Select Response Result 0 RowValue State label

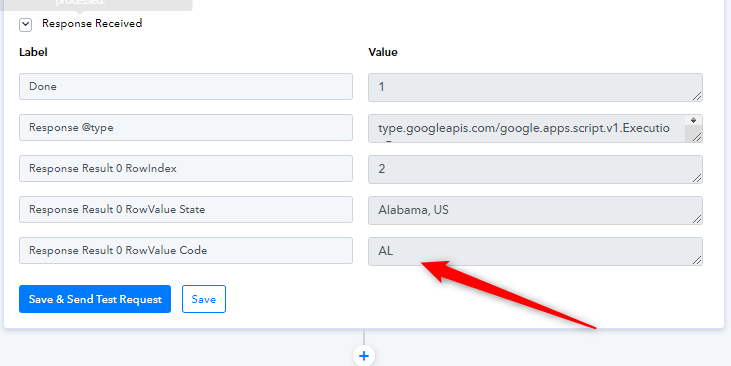click(186, 209)
